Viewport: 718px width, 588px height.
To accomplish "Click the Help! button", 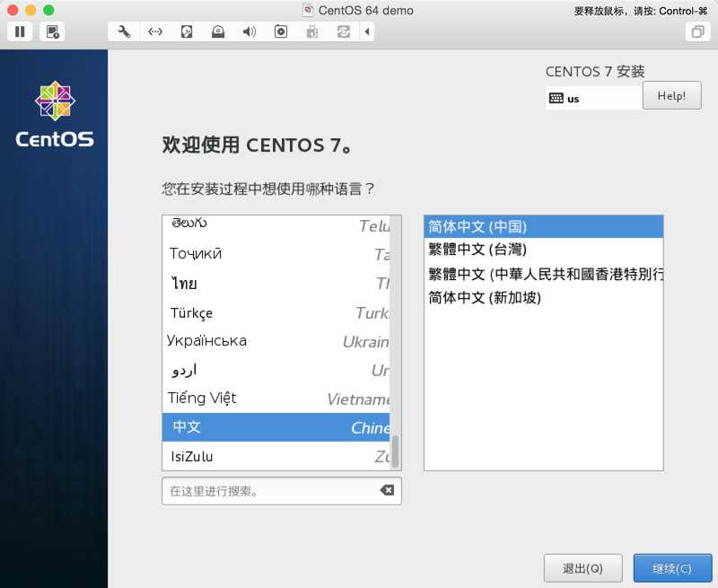I will click(671, 96).
